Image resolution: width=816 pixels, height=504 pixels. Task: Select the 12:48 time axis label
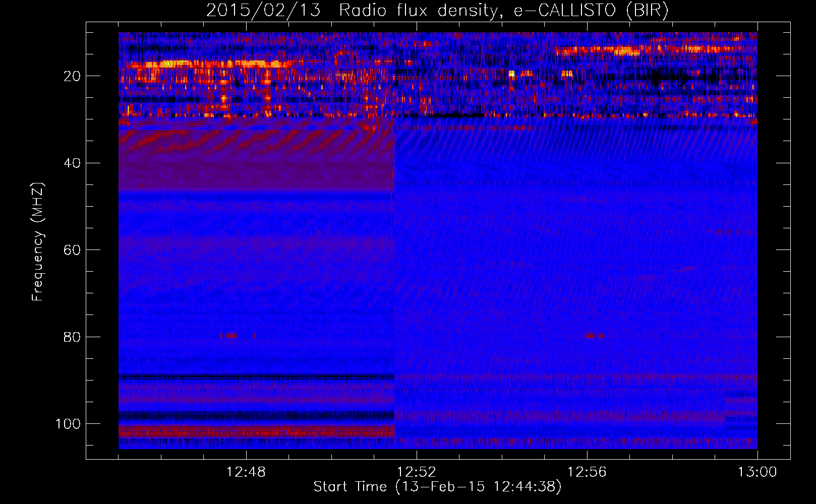[246, 472]
